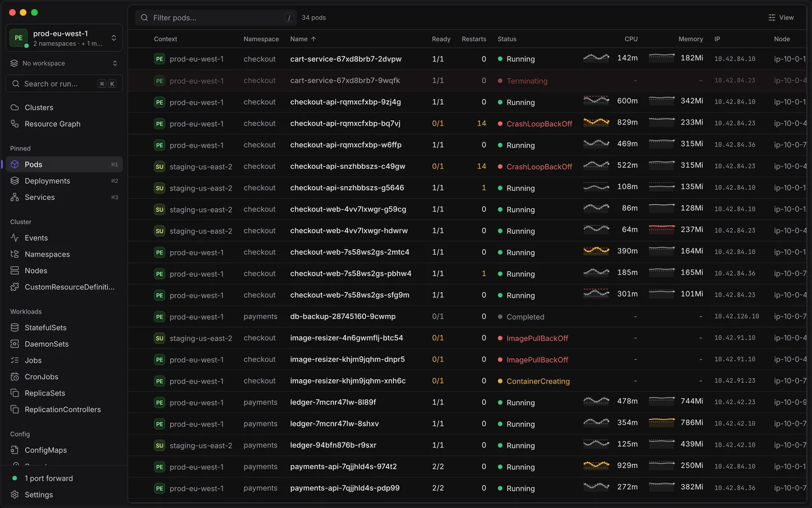Select pod ledger-7mcnr47lw-8l89f
Image resolution: width=812 pixels, height=508 pixels.
coord(333,402)
